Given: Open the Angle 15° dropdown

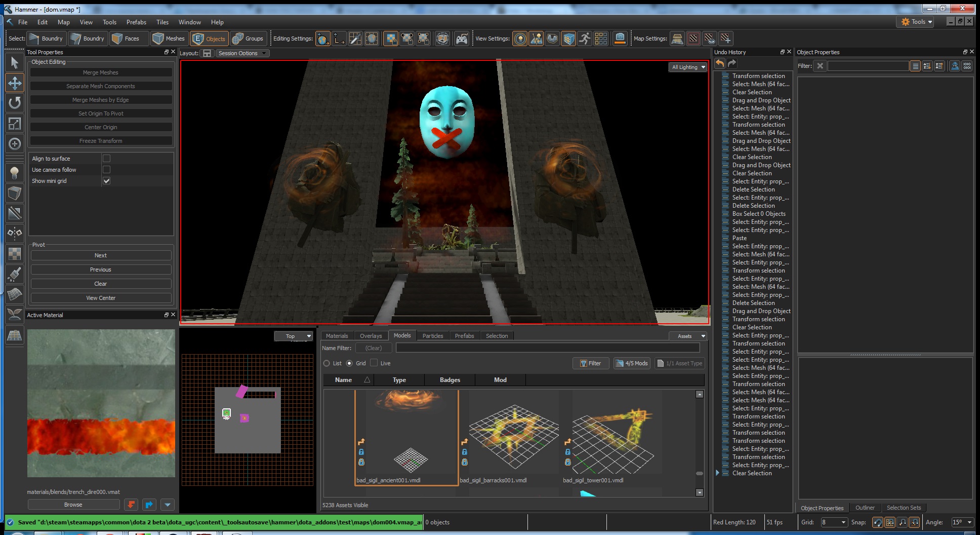Looking at the screenshot, I should click(962, 522).
